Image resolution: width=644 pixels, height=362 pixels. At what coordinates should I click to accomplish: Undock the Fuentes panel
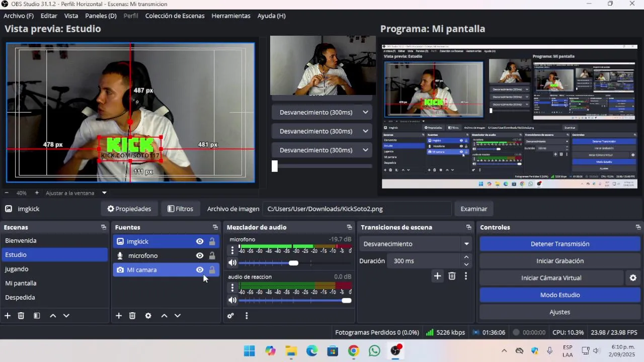[x=215, y=227]
